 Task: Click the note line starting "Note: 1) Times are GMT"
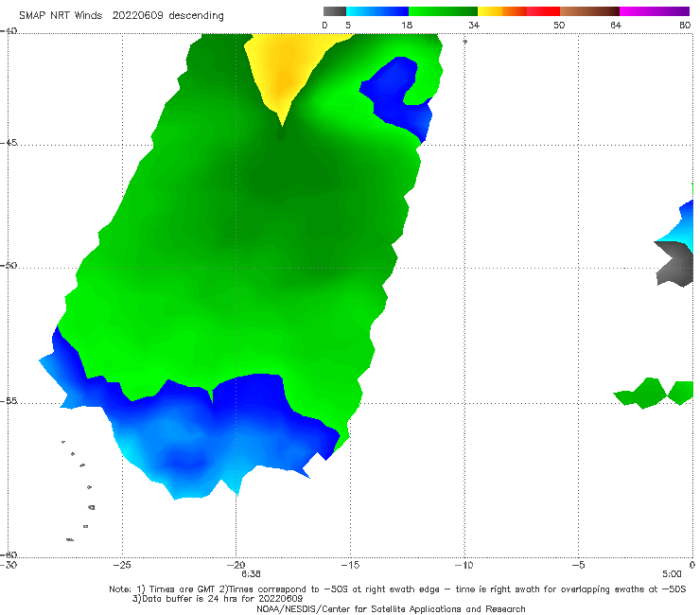point(397,589)
